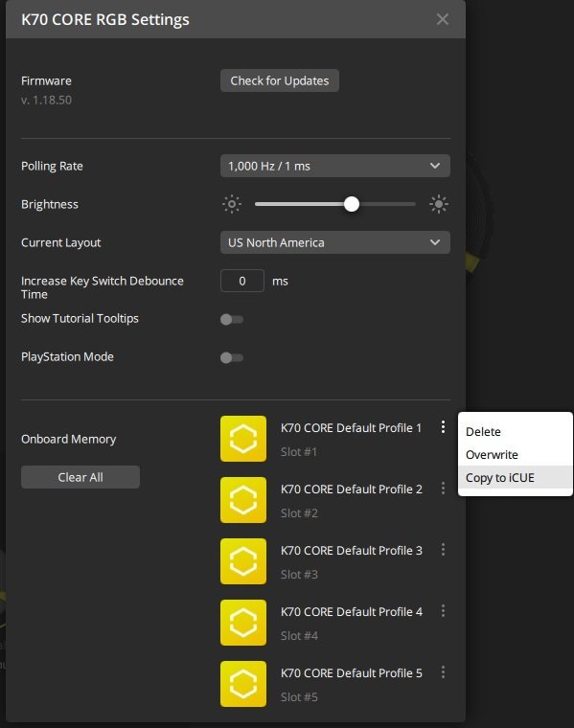574x728 pixels.
Task: Click Default Profile 4 yellow icon
Action: [243, 623]
